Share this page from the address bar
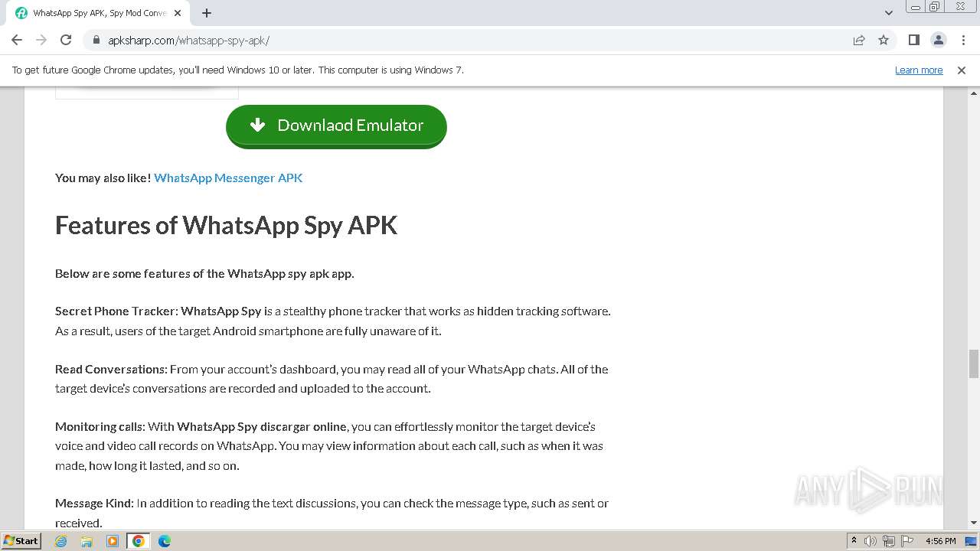 [x=859, y=40]
